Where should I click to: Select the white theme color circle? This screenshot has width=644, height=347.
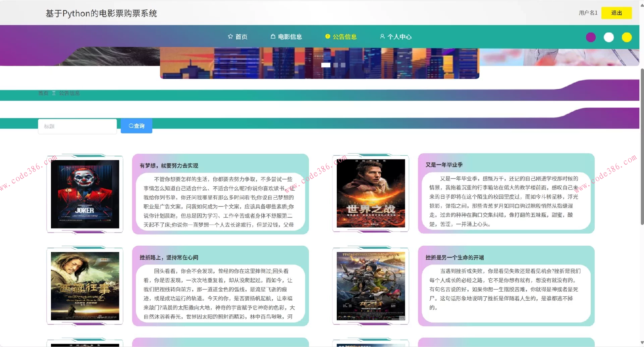point(608,37)
